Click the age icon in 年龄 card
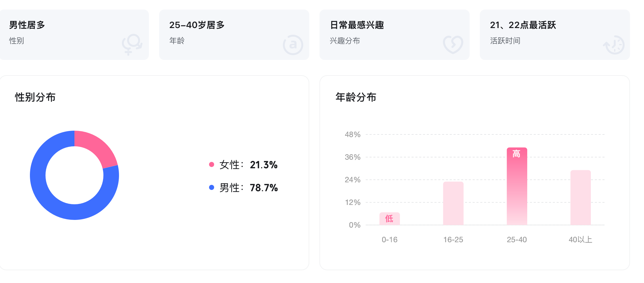The width and height of the screenshot is (644, 283). click(x=293, y=45)
